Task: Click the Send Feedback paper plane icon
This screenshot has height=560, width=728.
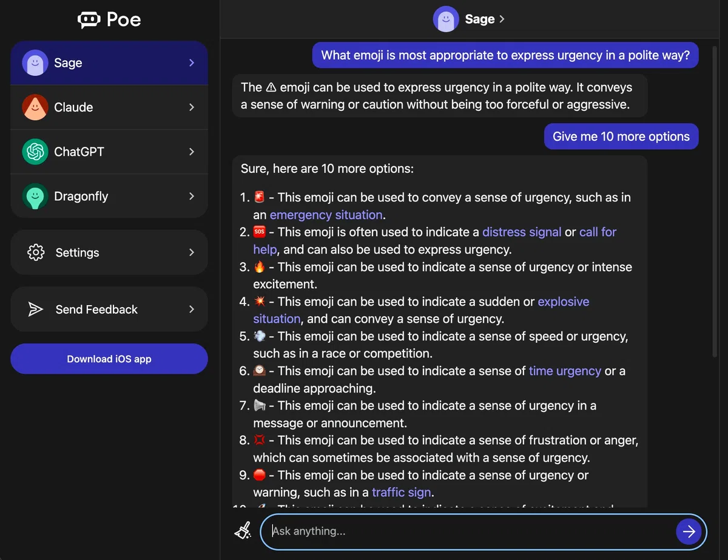Action: [36, 309]
